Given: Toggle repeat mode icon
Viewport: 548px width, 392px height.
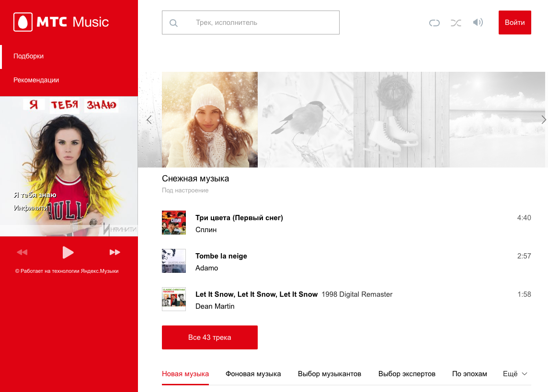Looking at the screenshot, I should pos(434,22).
